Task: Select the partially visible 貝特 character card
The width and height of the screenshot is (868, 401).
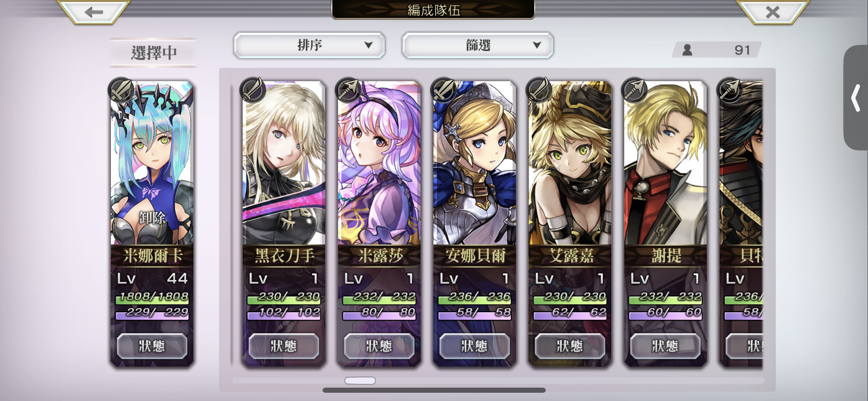Action: (741, 223)
